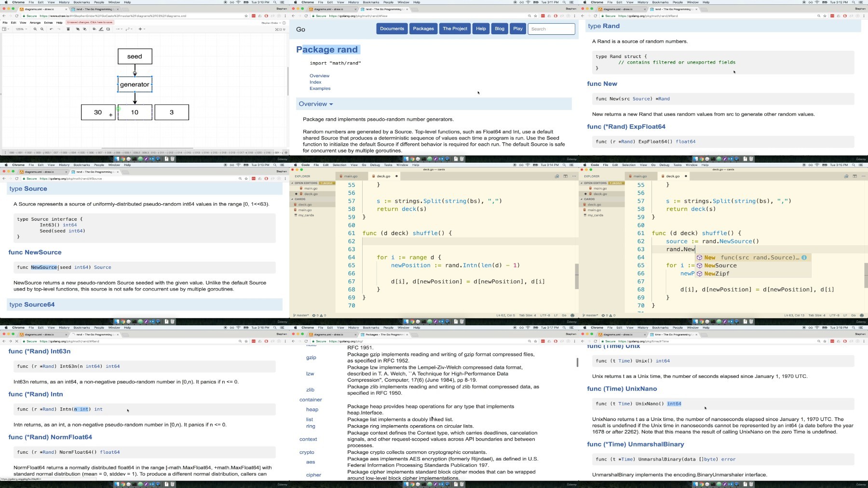The height and width of the screenshot is (488, 868).
Task: Open the Arrange menu in draw.io
Action: pos(35,23)
